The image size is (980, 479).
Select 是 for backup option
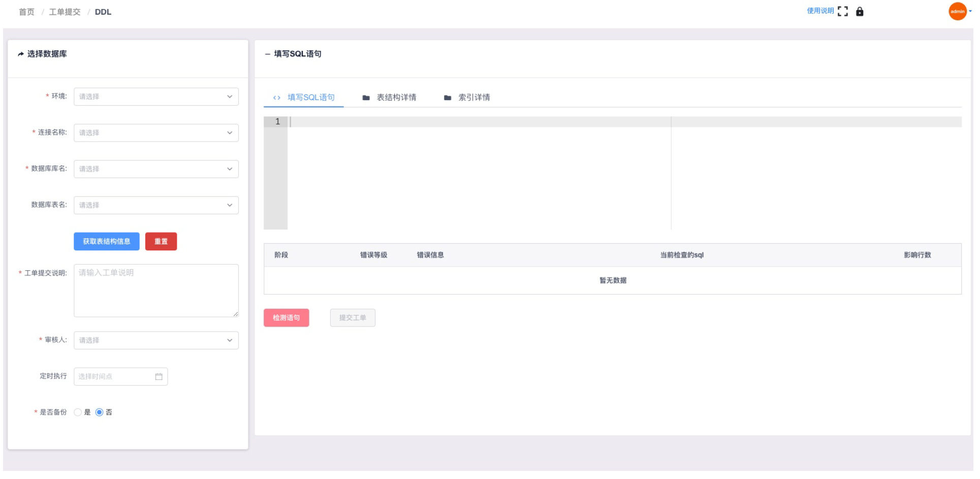click(78, 412)
